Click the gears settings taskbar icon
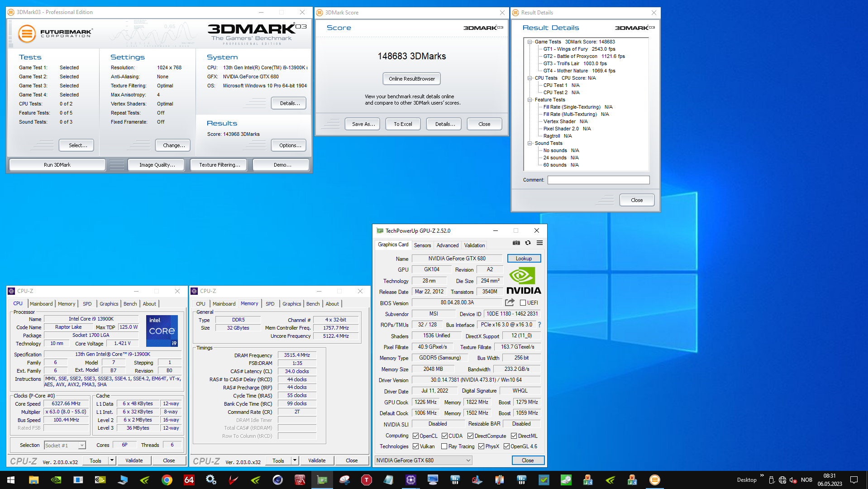Image resolution: width=868 pixels, height=489 pixels. click(x=211, y=480)
